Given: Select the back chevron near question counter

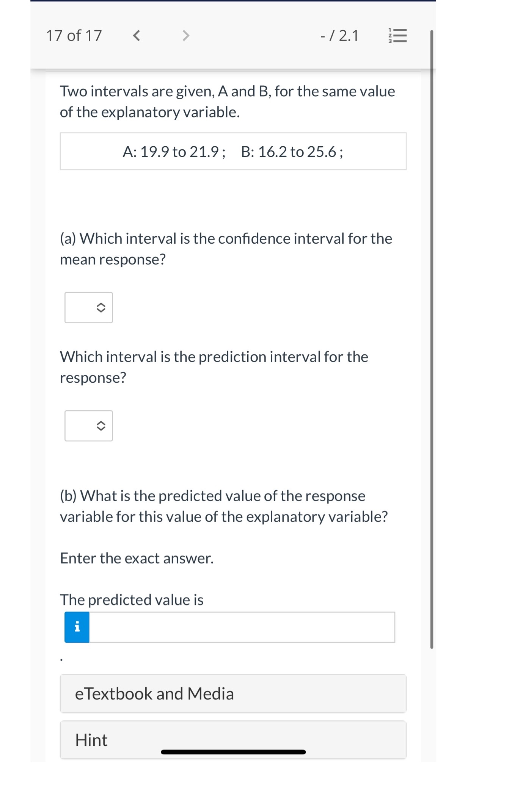Looking at the screenshot, I should click(x=137, y=36).
